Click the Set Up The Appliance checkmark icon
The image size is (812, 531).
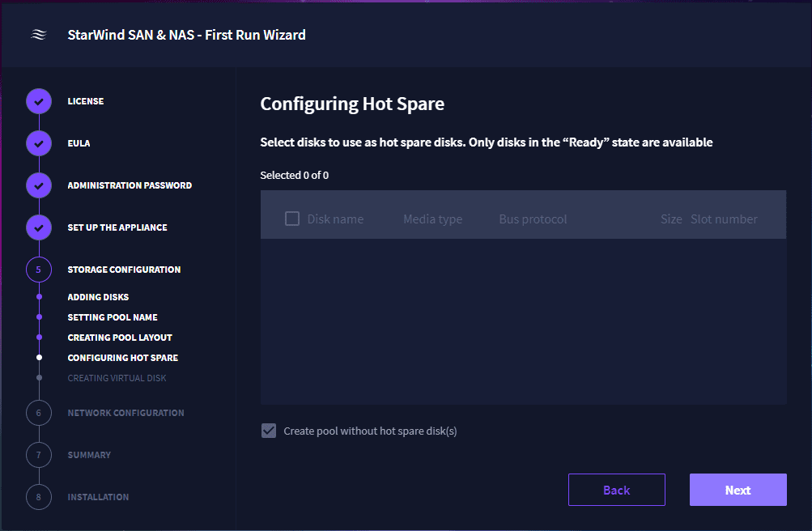[x=39, y=227]
